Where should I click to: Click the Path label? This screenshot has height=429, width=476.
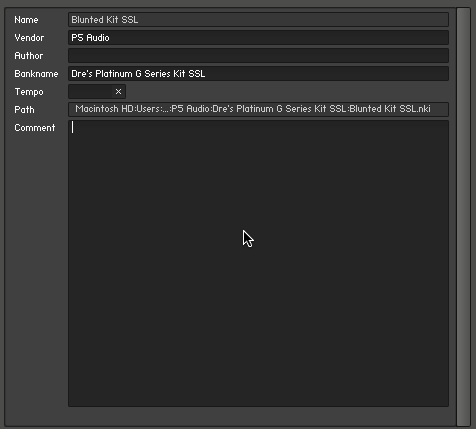[24, 110]
